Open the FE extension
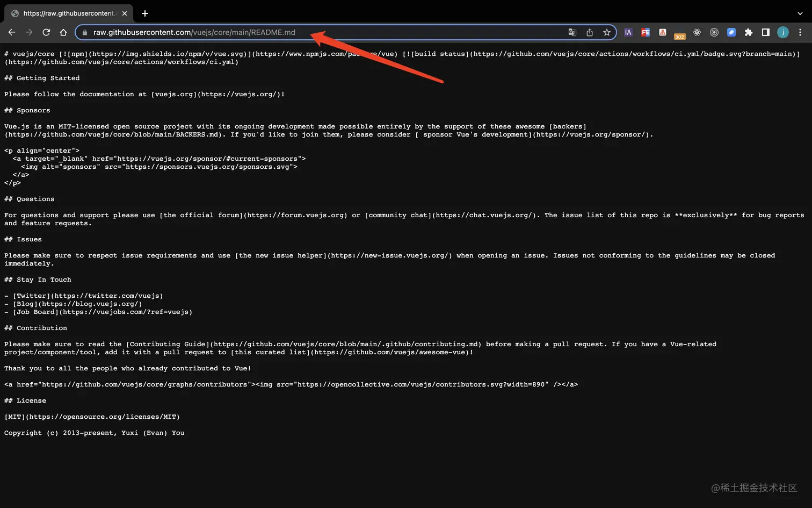The image size is (812, 508). coord(646,32)
